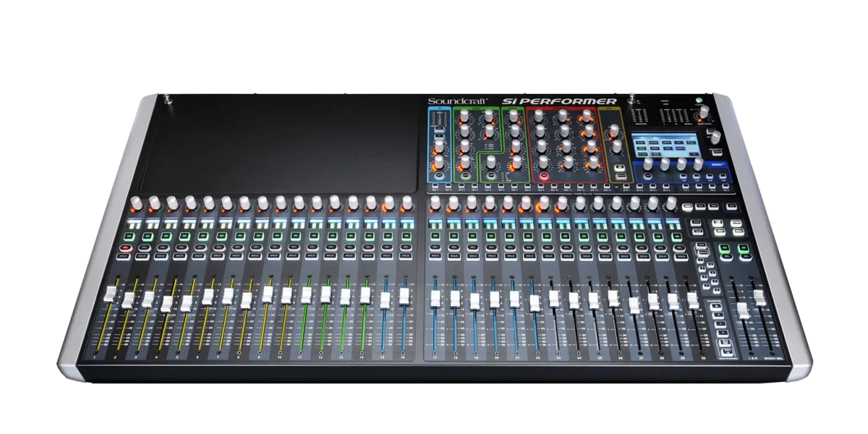Tap the blue-lit round button in the input section
This screenshot has width=868, height=434.
pyautogui.click(x=438, y=174)
